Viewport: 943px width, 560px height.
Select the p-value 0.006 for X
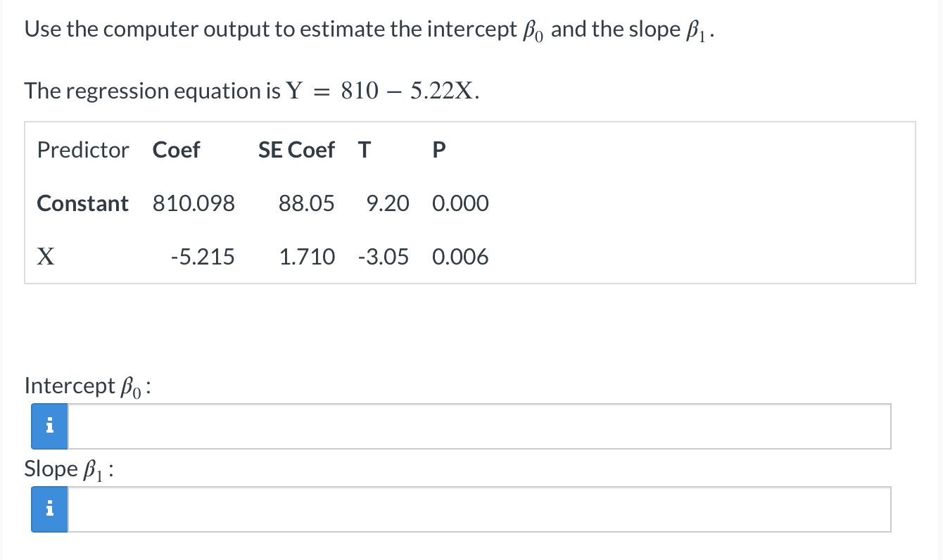461,257
